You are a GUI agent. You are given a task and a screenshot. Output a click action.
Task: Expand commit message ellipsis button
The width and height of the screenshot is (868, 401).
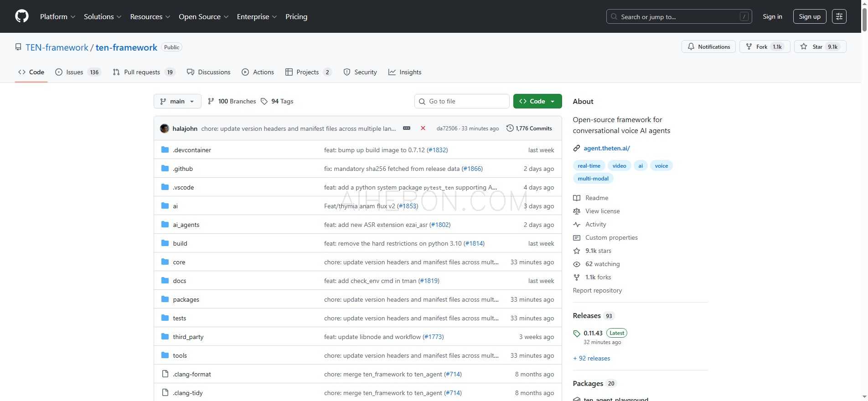click(407, 129)
